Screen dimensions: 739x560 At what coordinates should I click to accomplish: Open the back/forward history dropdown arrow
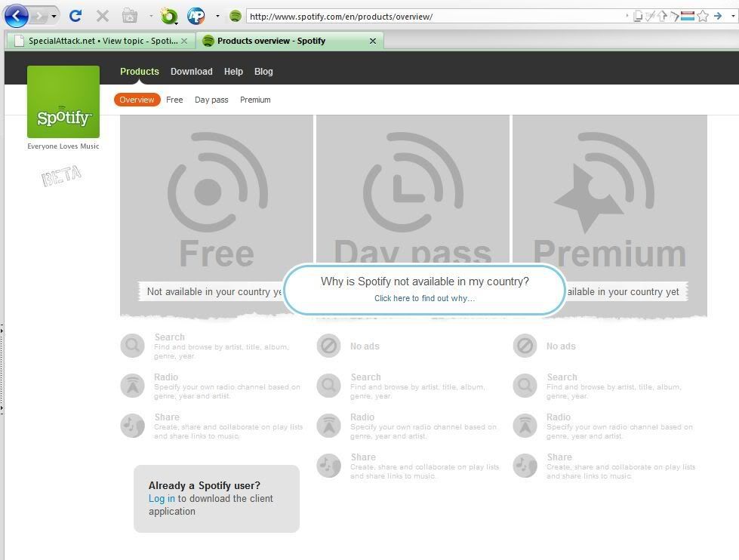click(x=54, y=17)
